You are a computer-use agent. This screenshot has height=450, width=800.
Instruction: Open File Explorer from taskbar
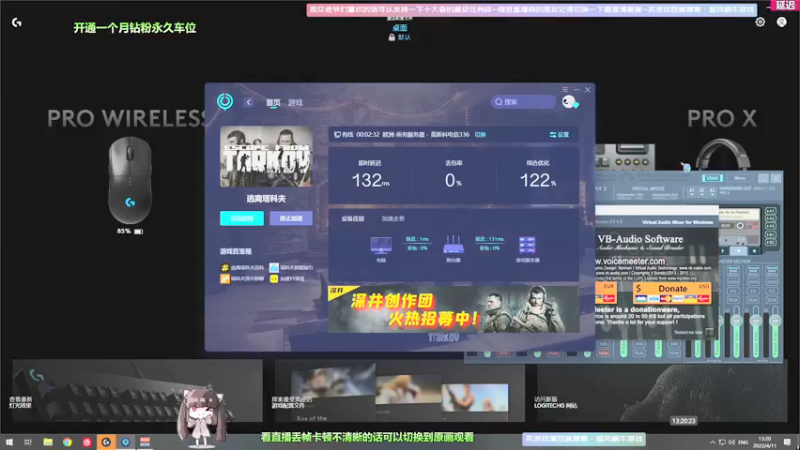point(48,442)
